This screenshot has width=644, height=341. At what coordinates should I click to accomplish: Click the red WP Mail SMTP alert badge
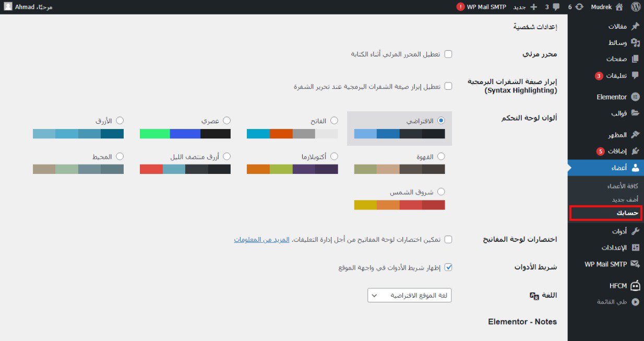461,7
